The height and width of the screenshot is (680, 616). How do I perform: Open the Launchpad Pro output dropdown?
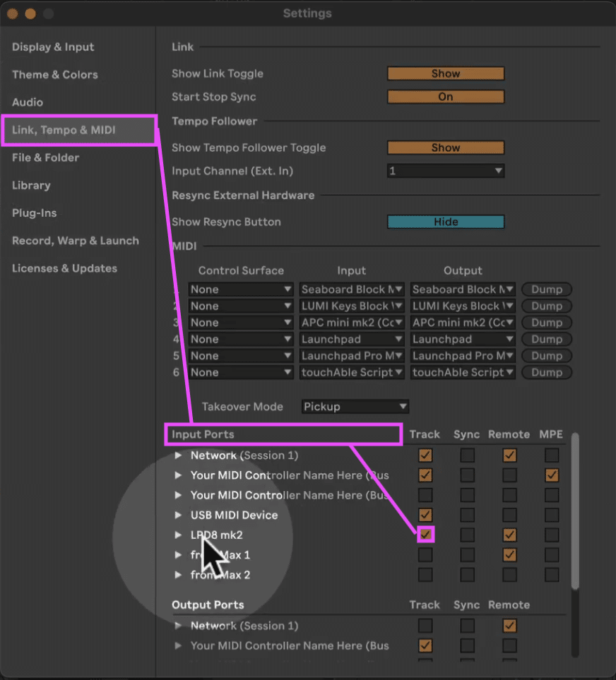pyautogui.click(x=463, y=356)
